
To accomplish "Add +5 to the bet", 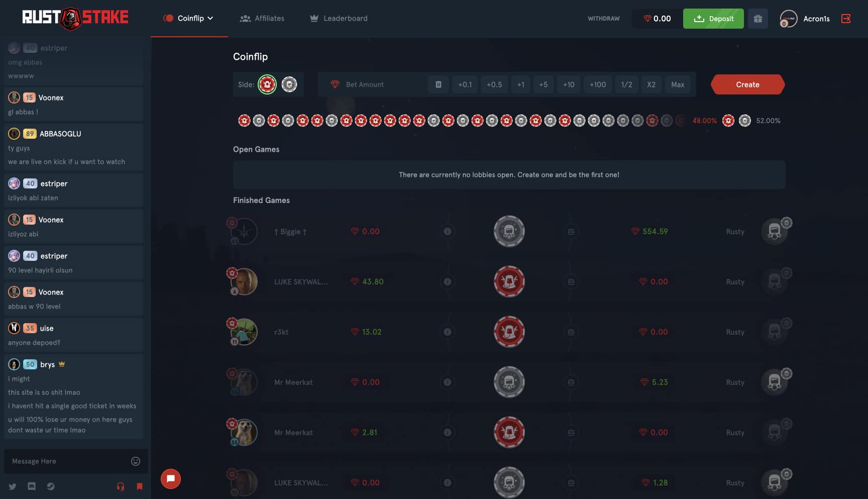I will [x=544, y=84].
